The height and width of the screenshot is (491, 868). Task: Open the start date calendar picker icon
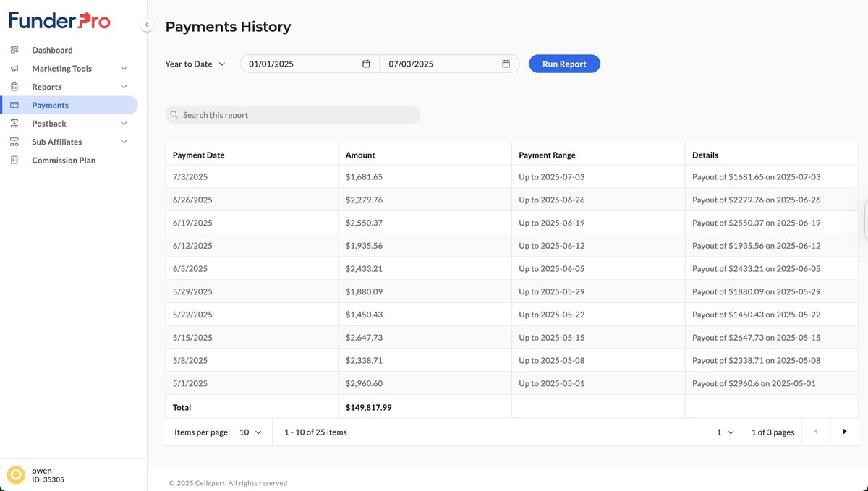(366, 64)
